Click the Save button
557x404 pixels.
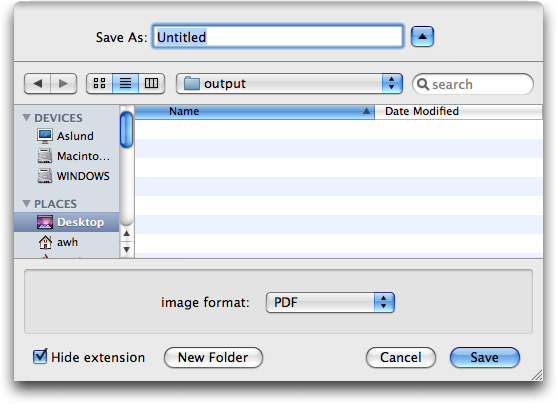coord(485,357)
